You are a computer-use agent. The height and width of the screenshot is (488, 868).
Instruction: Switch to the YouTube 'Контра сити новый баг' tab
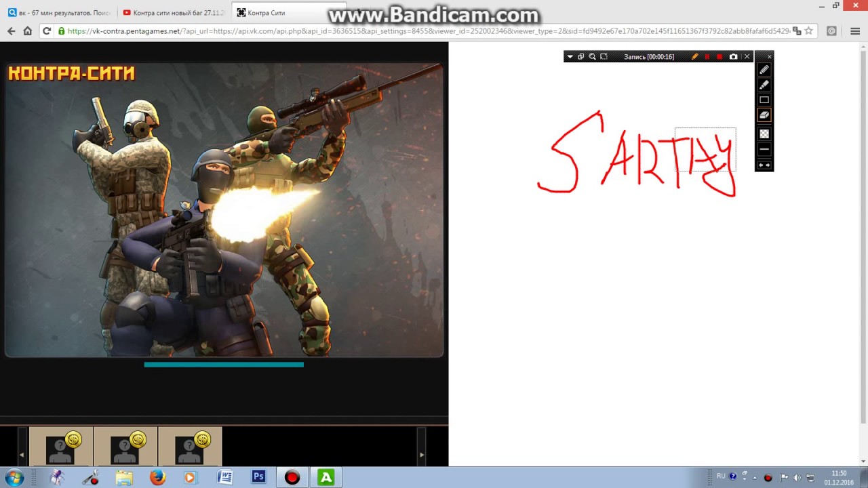pyautogui.click(x=174, y=13)
